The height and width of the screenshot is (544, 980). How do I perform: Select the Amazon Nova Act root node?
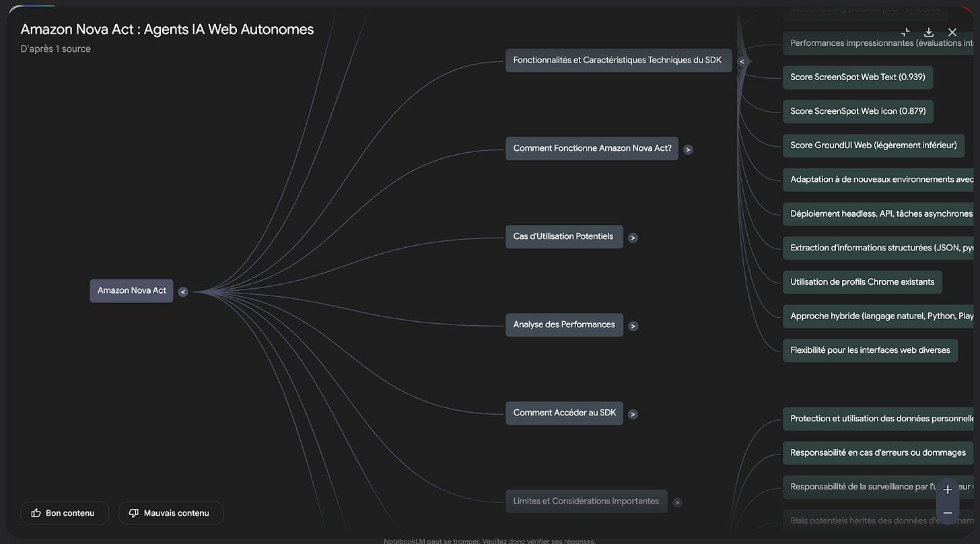[131, 291]
